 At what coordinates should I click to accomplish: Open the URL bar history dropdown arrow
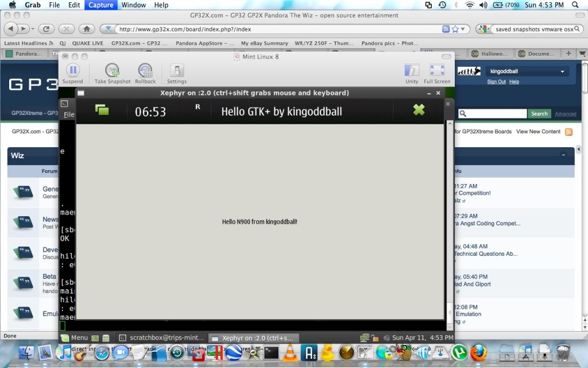[464, 29]
